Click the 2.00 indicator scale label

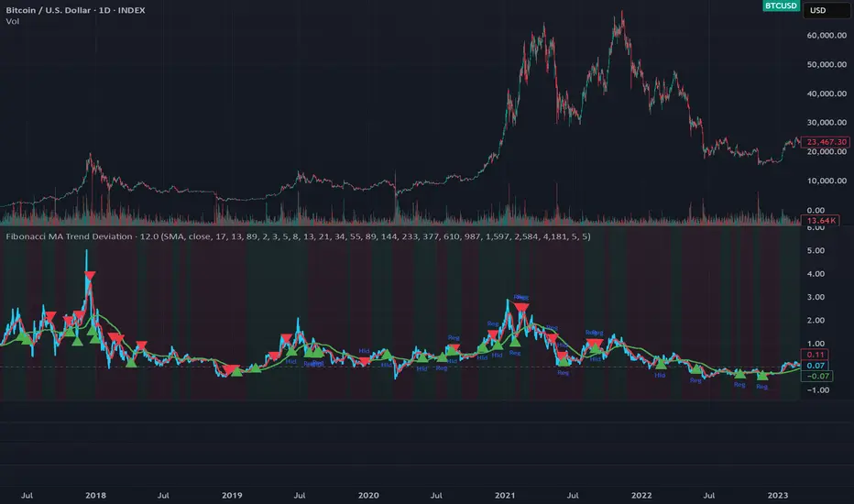coord(816,320)
